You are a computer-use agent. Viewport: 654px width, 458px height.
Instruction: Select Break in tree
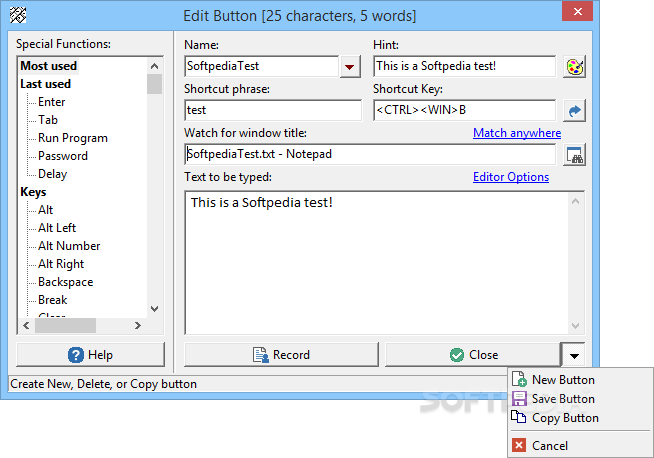pos(53,300)
